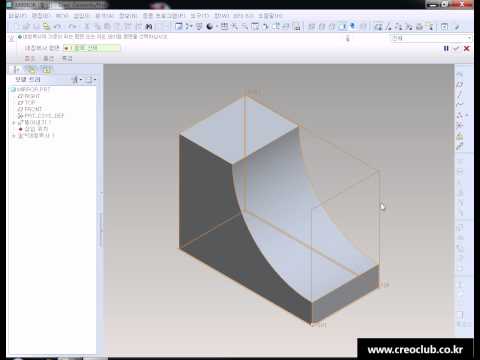Click the datum curve tool in right toolbar
This screenshot has width=480, height=360.
tap(460, 104)
